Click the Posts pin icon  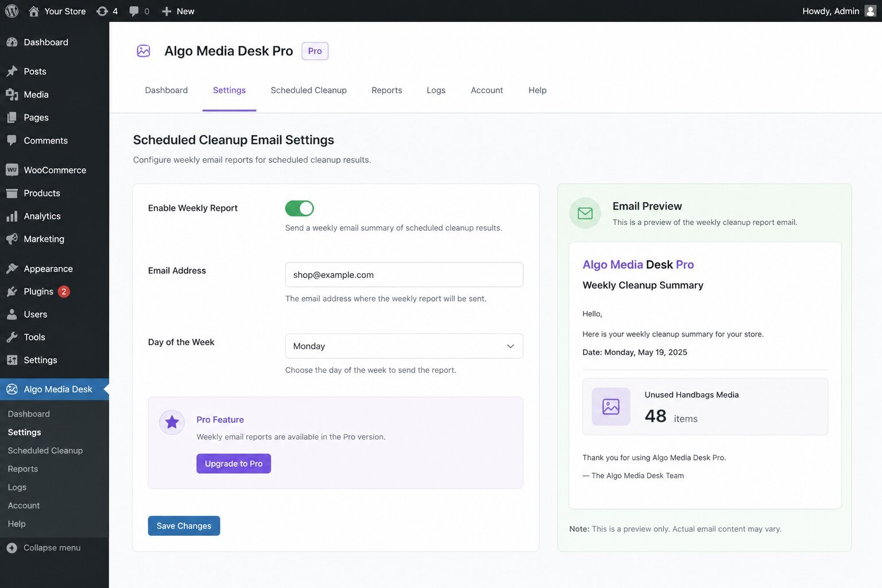12,71
